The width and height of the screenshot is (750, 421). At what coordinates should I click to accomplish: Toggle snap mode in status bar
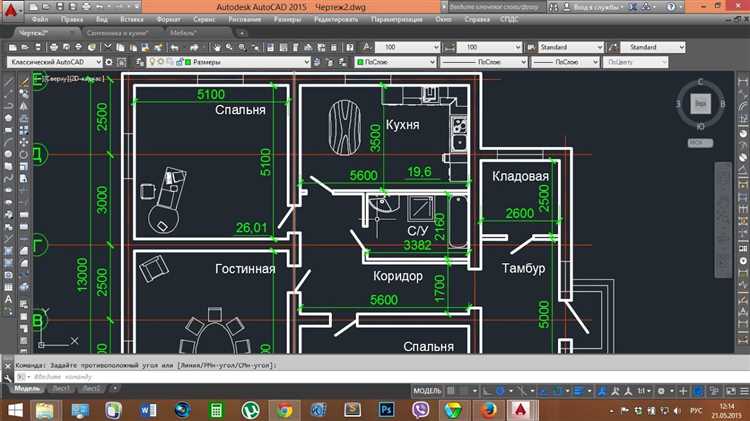tap(463, 391)
